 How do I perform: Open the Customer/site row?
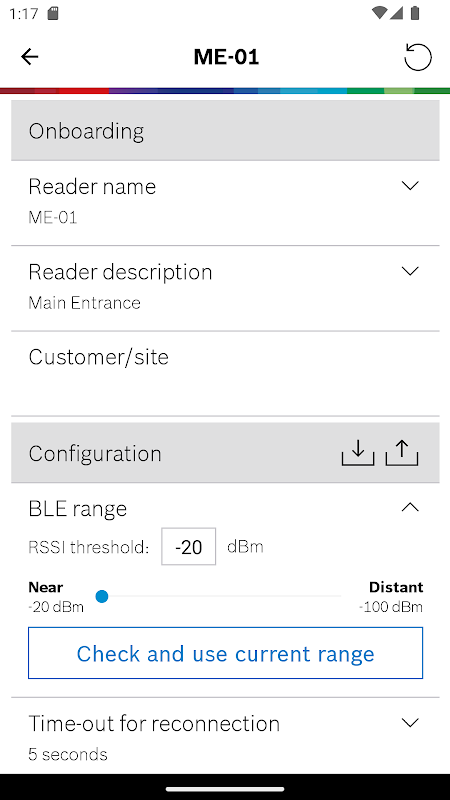(x=226, y=373)
